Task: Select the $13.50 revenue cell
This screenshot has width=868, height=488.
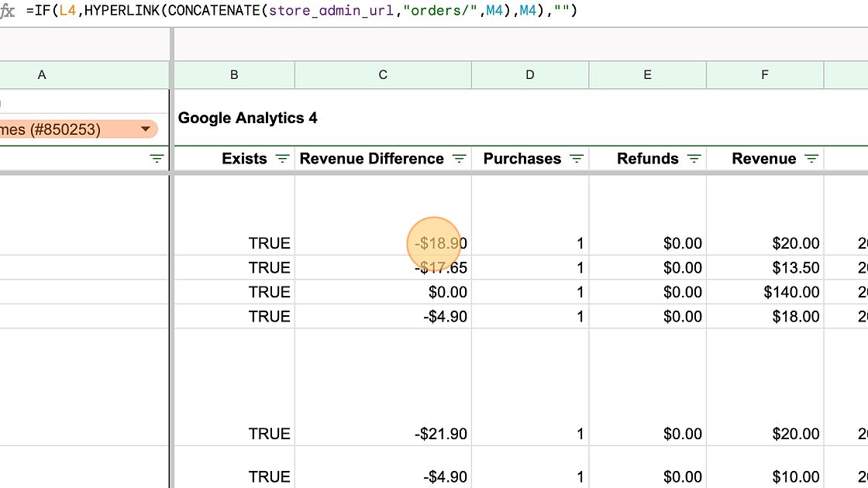Action: (x=765, y=268)
